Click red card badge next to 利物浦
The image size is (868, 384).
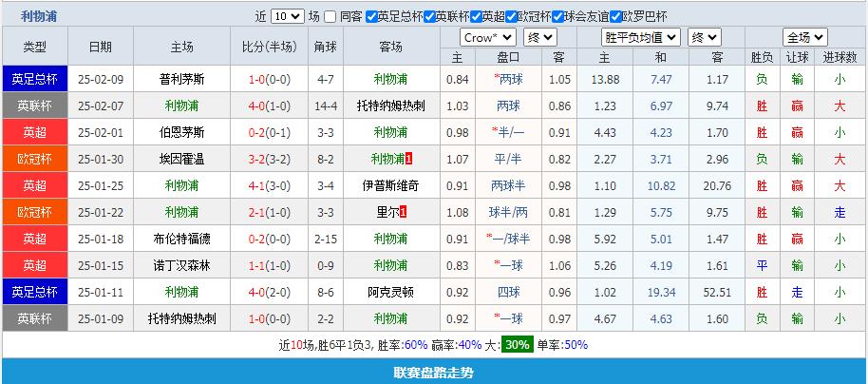coord(409,159)
